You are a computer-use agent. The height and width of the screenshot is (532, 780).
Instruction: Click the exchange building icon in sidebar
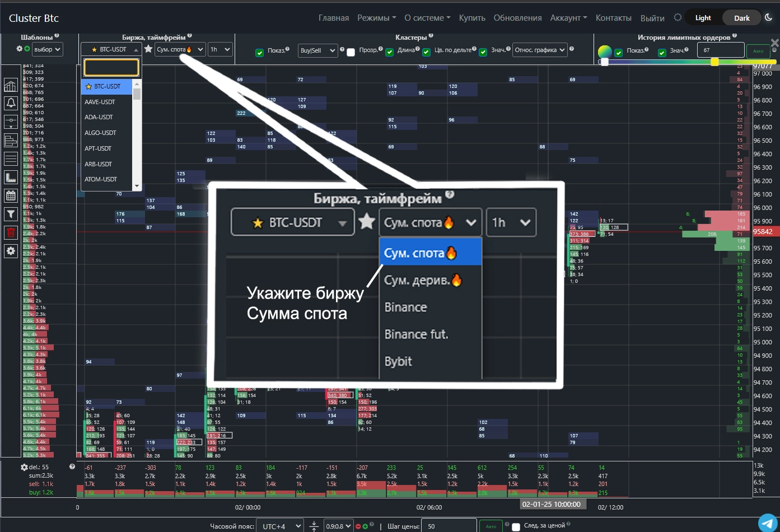click(11, 85)
